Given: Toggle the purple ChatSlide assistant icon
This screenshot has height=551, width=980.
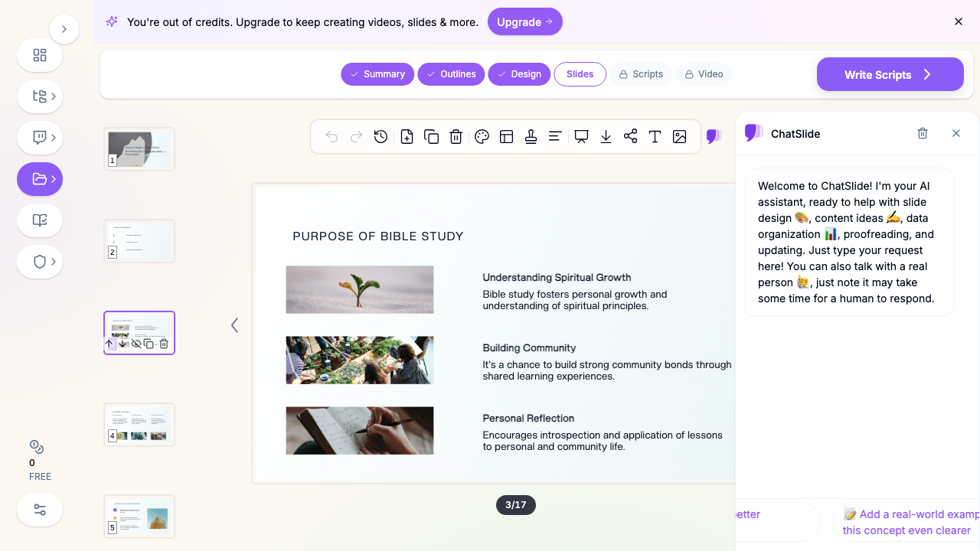Looking at the screenshot, I should (714, 137).
